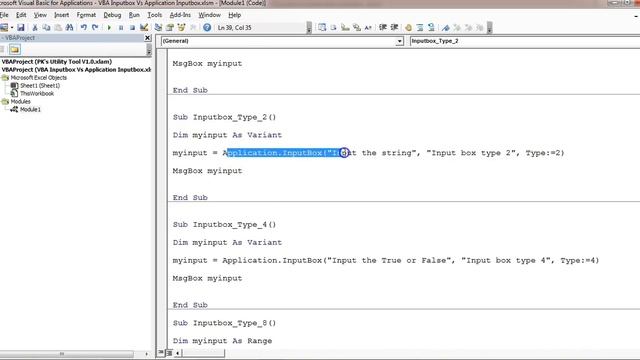The height and width of the screenshot is (360, 640).
Task: Close the VBAProject explorer pane
Action: [148, 38]
